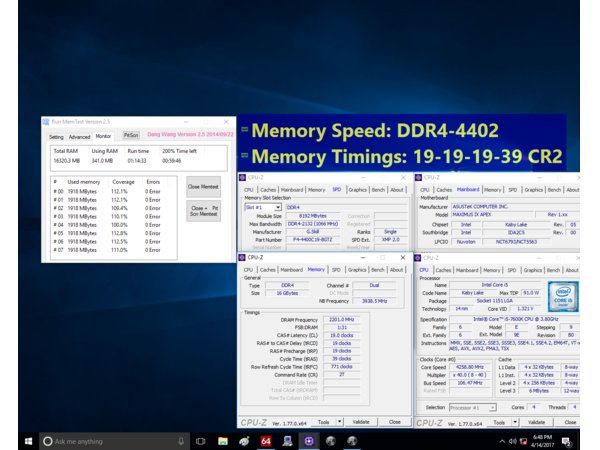600x450 pixels.
Task: Click the red 64 taskbar icon
Action: (266, 440)
